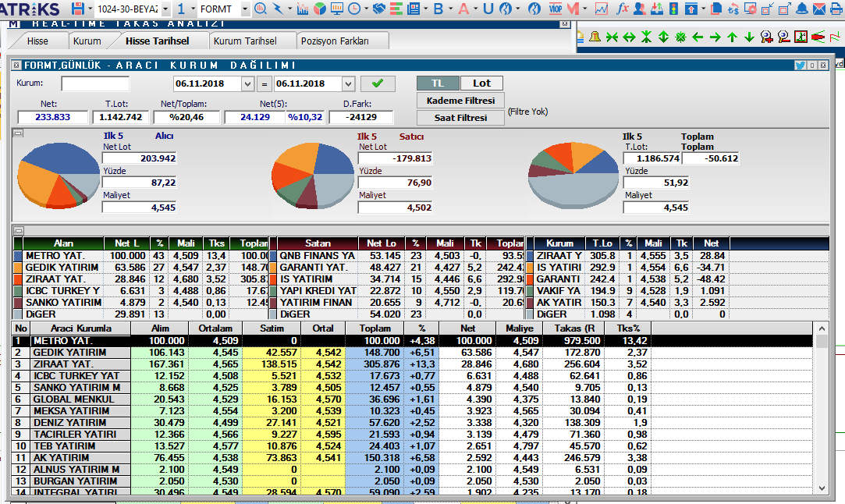This screenshot has height=504, width=845.
Task: Click the blue clock icon
Action: point(354,9)
